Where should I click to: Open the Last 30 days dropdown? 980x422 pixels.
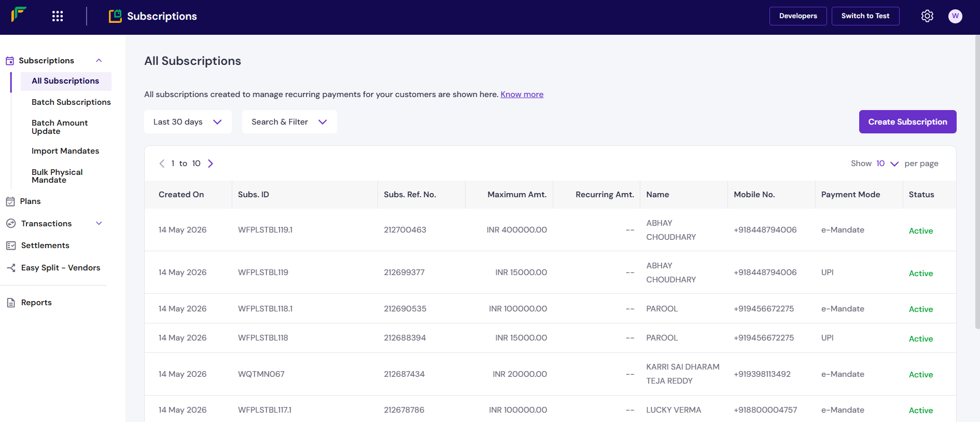click(x=188, y=122)
